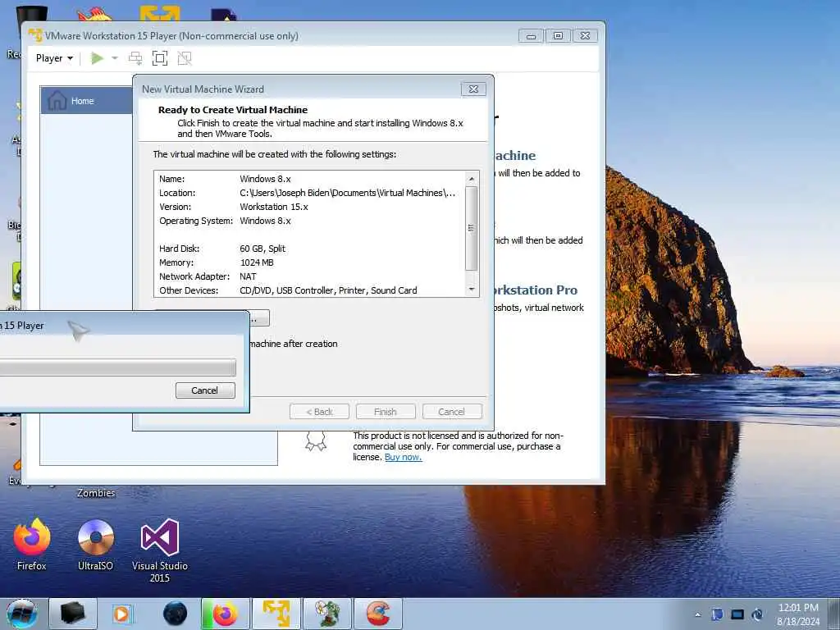The width and height of the screenshot is (840, 630).
Task: Select the Name: Windows 8.x row
Action: point(309,179)
